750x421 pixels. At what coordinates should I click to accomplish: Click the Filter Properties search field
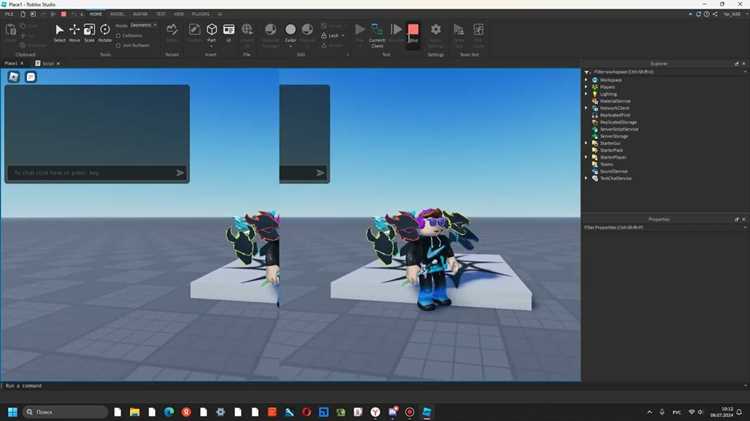tap(665, 228)
